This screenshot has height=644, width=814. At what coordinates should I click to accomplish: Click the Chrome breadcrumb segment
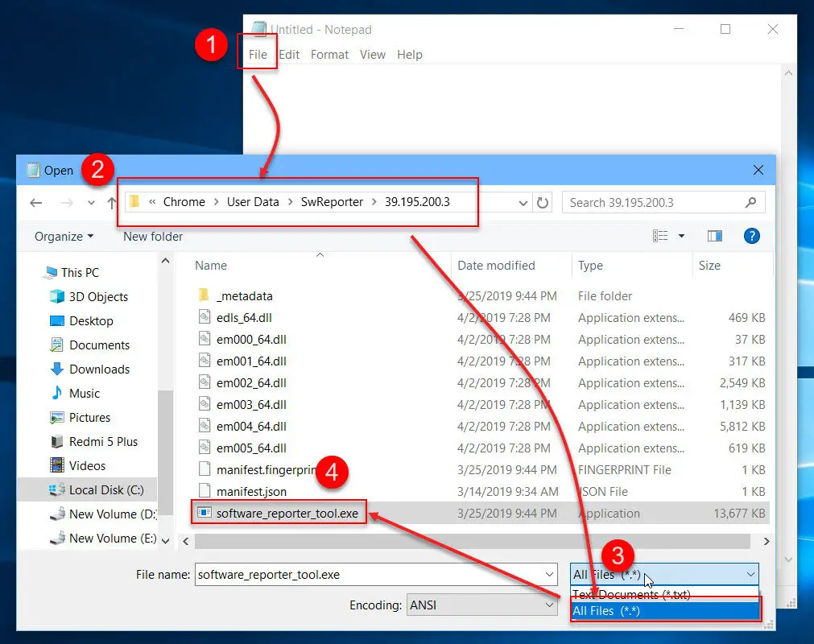pyautogui.click(x=184, y=202)
